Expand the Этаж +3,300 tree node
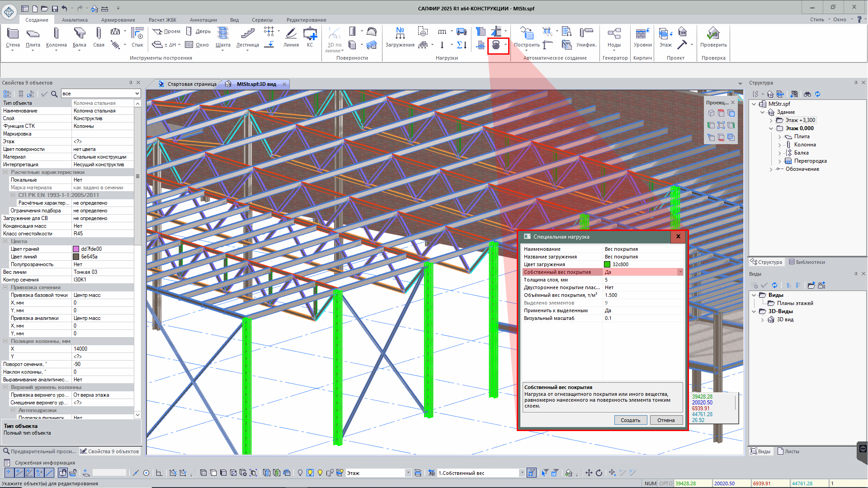This screenshot has width=868, height=488. tap(771, 120)
